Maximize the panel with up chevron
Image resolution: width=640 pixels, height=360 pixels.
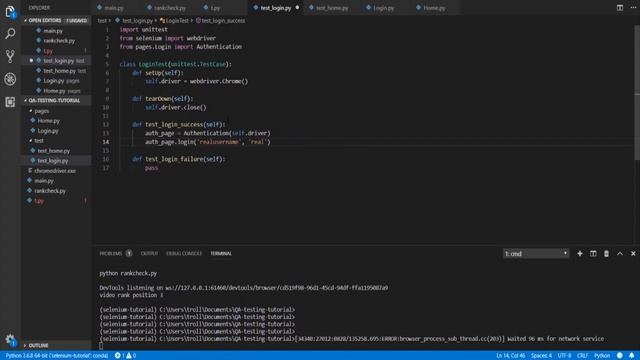pyautogui.click(x=620, y=253)
